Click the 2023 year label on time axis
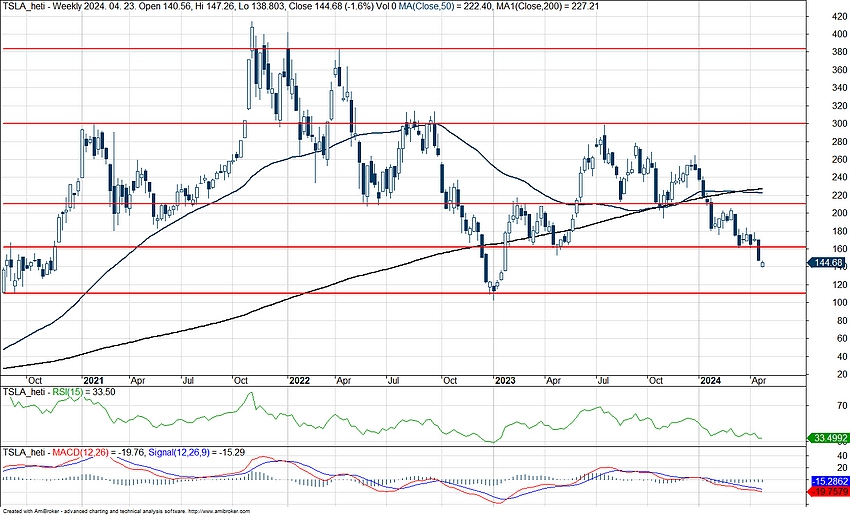Screen dimensions: 850x515 coord(505,381)
